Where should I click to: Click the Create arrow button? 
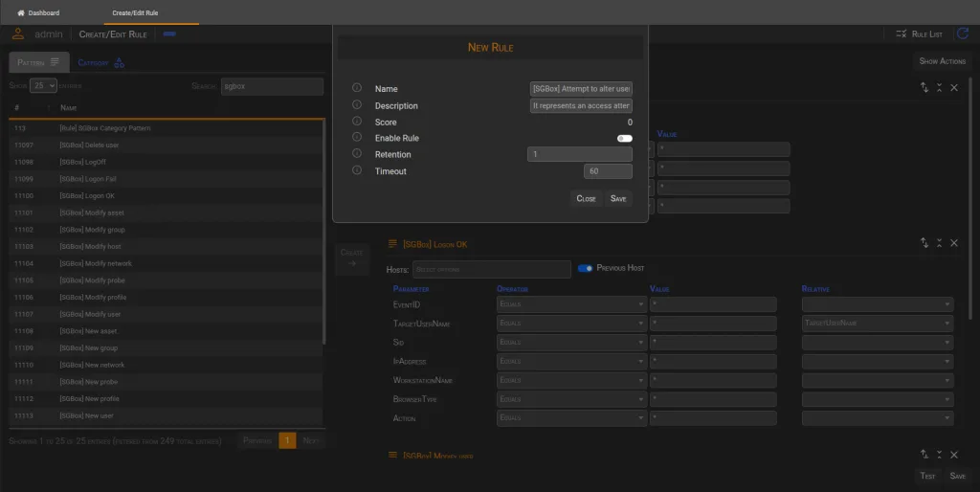352,258
